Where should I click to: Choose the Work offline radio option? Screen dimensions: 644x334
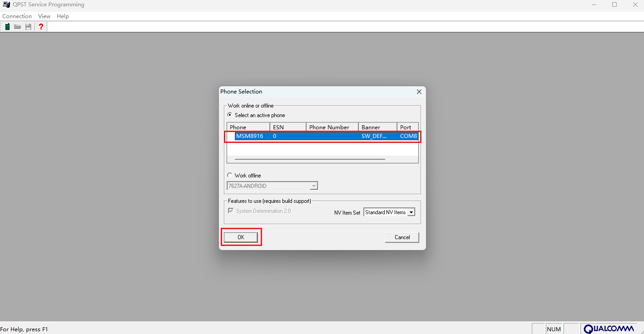point(230,176)
